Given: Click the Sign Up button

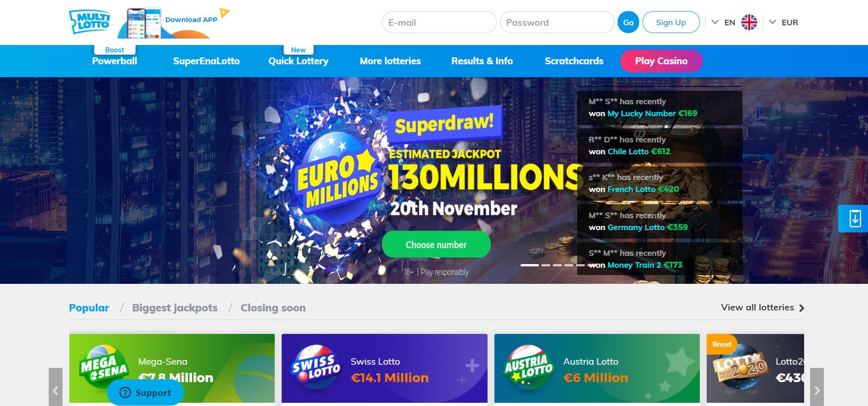Looking at the screenshot, I should coord(671,22).
